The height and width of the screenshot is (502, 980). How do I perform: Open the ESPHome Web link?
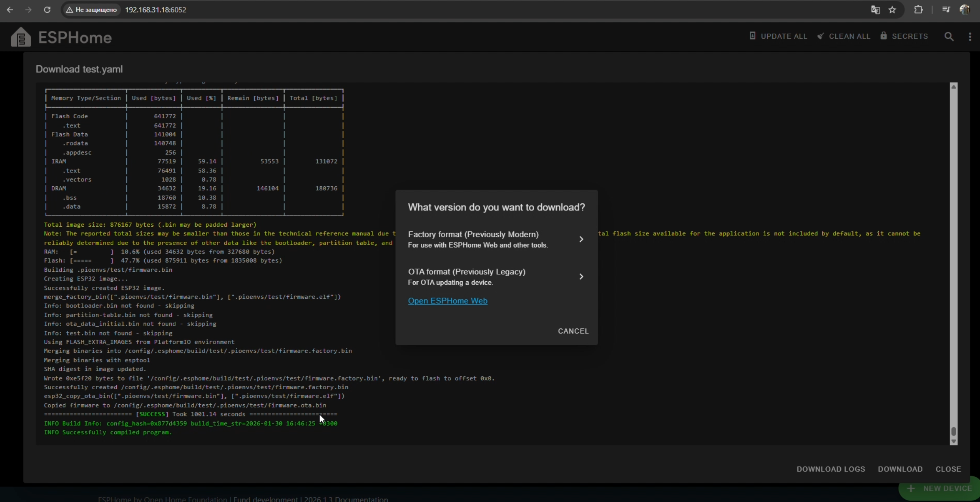(447, 301)
